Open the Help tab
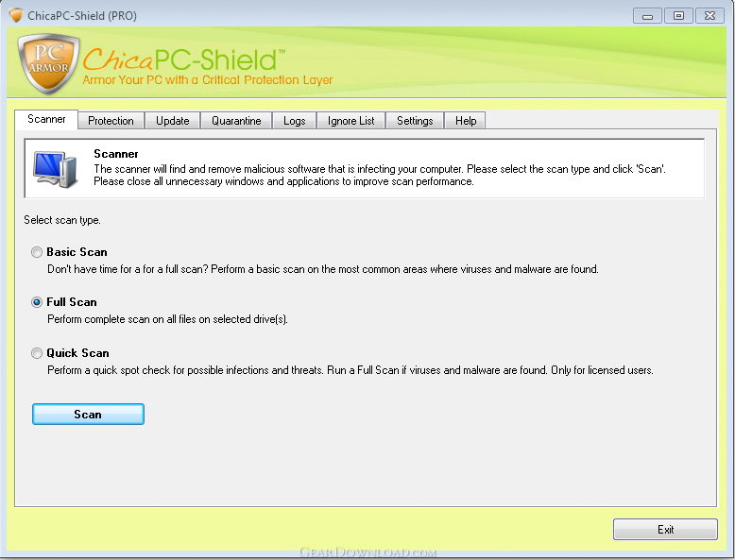 466,121
